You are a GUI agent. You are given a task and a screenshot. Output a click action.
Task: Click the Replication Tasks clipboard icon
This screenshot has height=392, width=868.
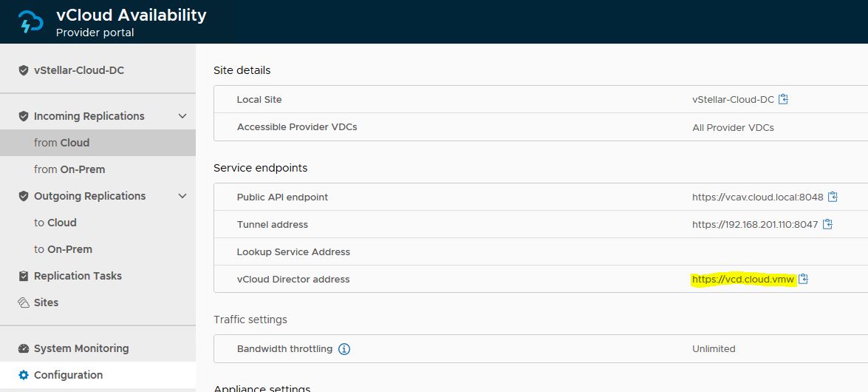point(24,276)
